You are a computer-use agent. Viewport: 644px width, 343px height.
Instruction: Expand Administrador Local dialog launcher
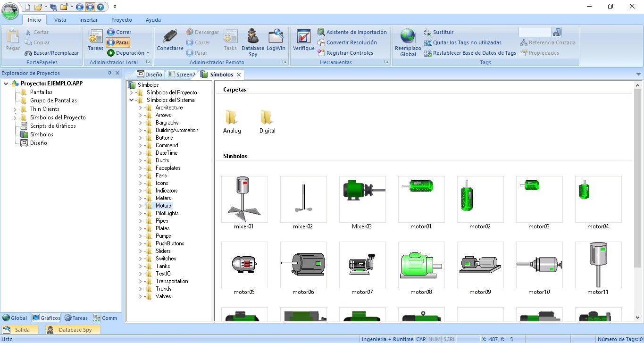(x=148, y=62)
